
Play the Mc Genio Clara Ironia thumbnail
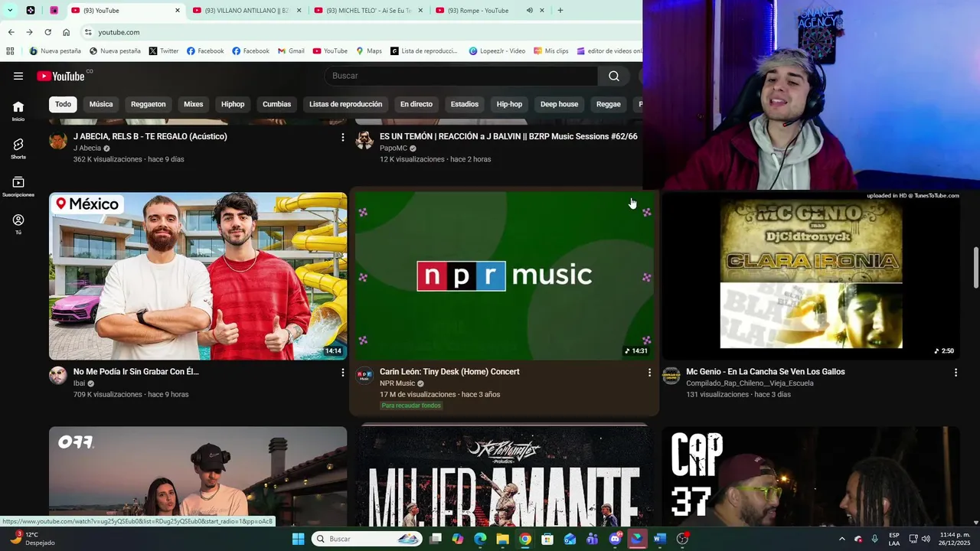[811, 275]
